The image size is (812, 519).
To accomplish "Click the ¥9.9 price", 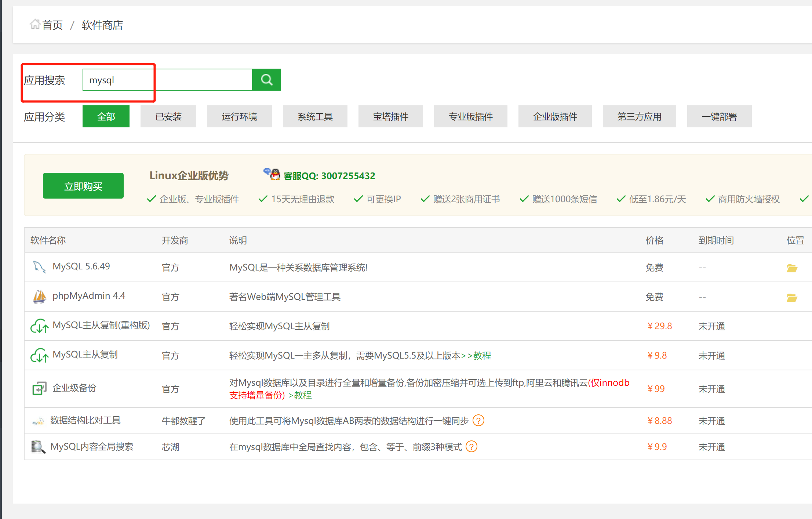I will pyautogui.click(x=657, y=447).
